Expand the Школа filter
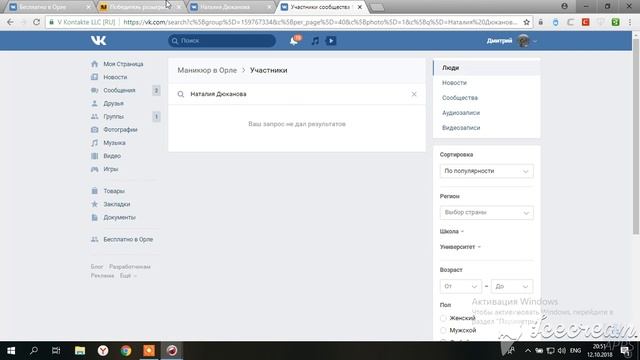This screenshot has height=360, width=640. point(451,231)
